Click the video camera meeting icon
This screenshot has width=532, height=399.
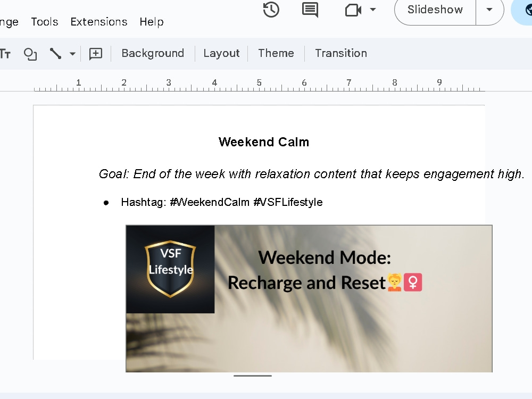click(x=353, y=10)
